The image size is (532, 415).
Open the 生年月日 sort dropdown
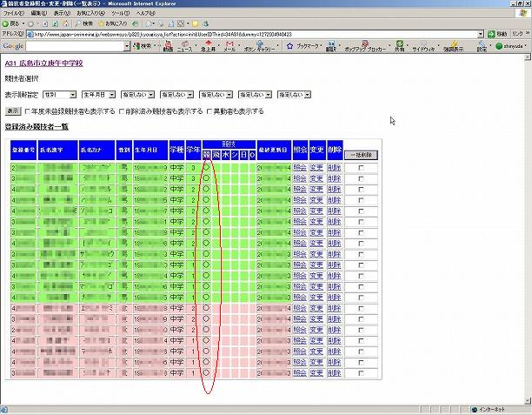(99, 95)
